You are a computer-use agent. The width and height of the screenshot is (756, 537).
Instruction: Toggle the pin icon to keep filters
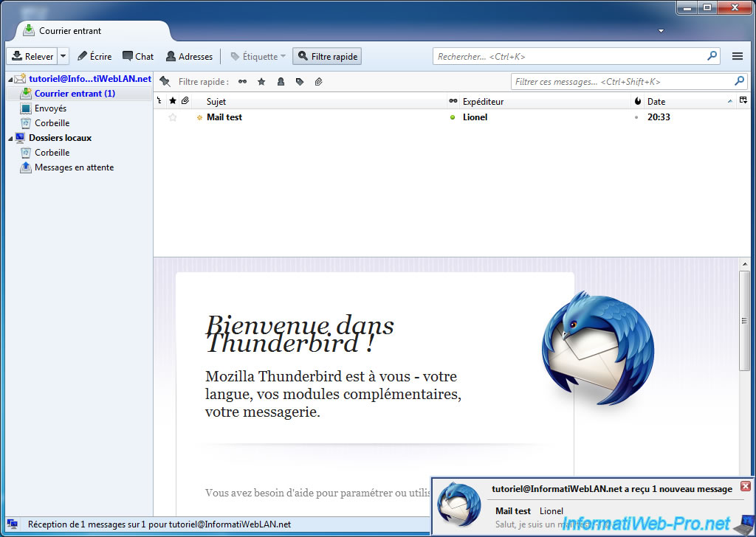(165, 81)
